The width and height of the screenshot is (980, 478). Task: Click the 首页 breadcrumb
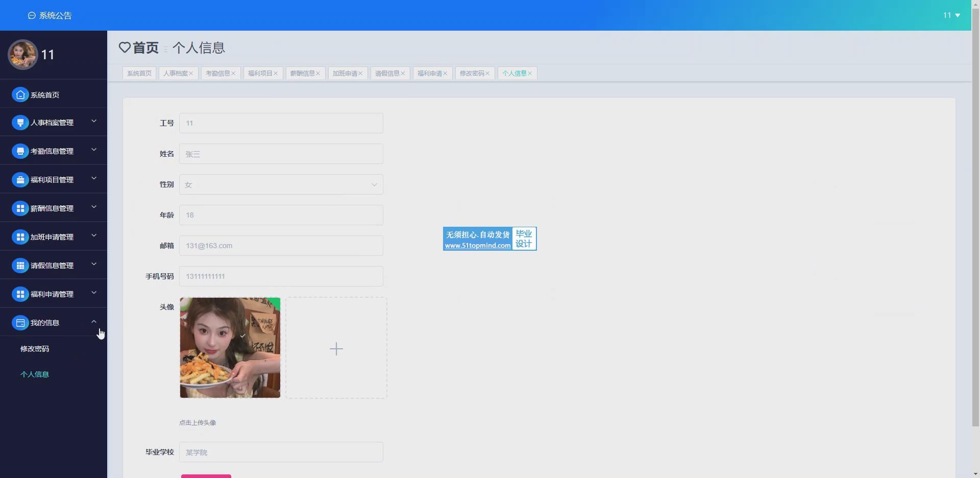pyautogui.click(x=145, y=47)
